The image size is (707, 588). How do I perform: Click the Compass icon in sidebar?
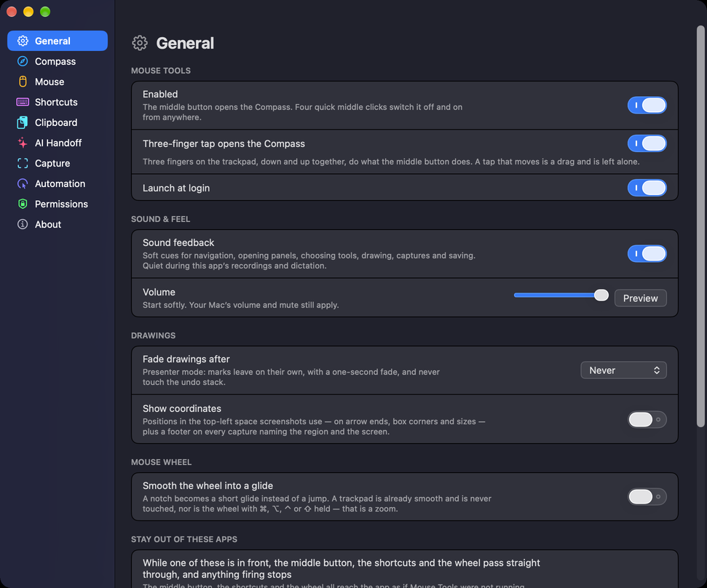coord(23,61)
